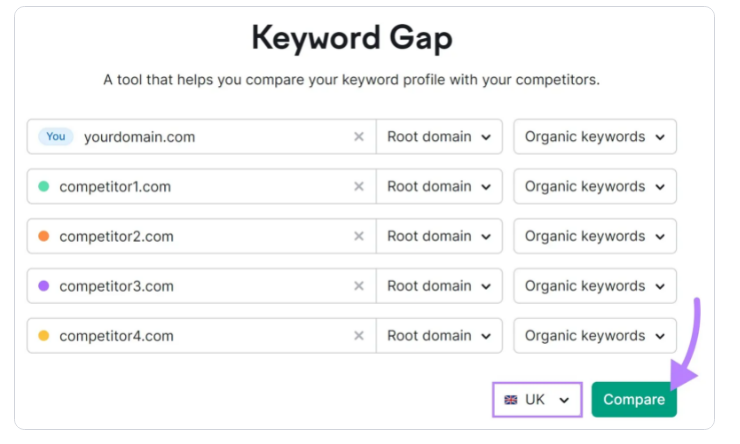Clear competitor3.com using the X icon
Viewport: 740px width, 444px height.
(358, 287)
